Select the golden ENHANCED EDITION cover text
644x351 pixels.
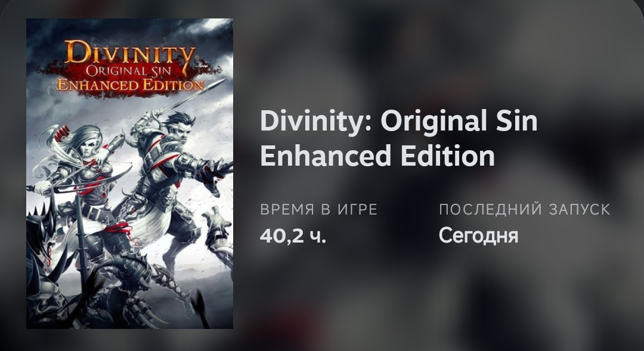pyautogui.click(x=131, y=85)
